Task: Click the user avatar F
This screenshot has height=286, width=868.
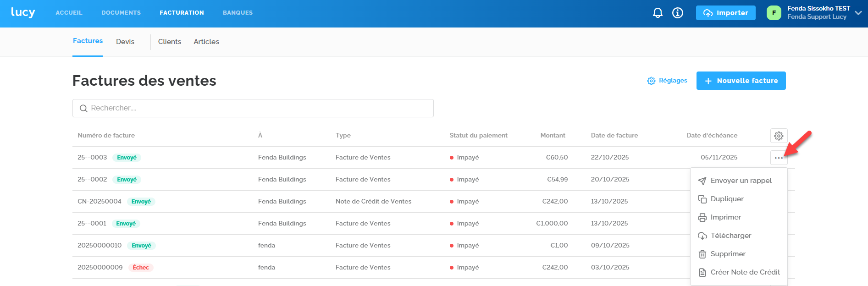Action: 774,13
